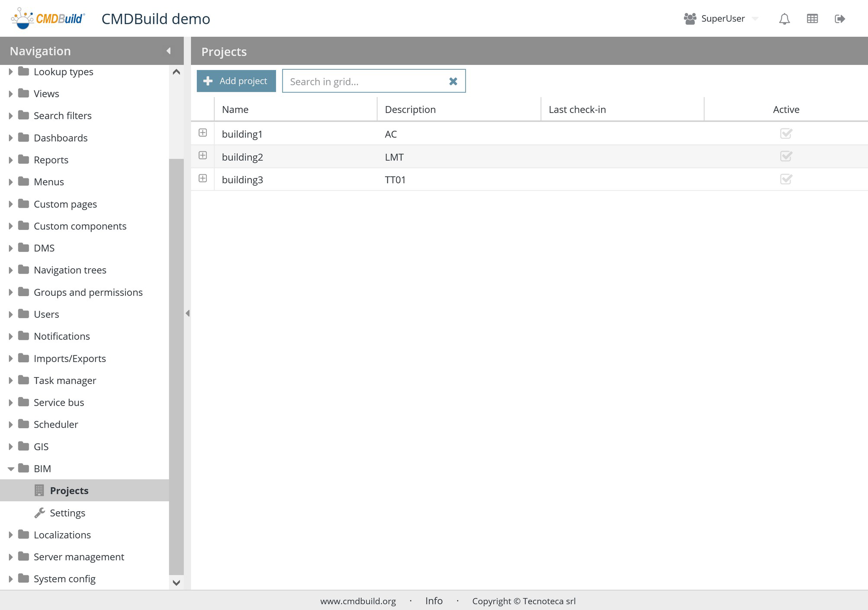The height and width of the screenshot is (610, 868).
Task: Click the notifications bell icon
Action: (784, 19)
